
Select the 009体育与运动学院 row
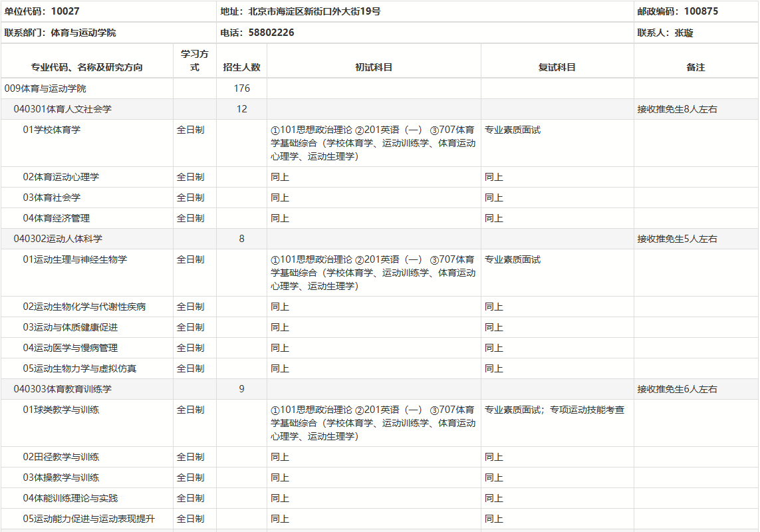click(x=45, y=88)
